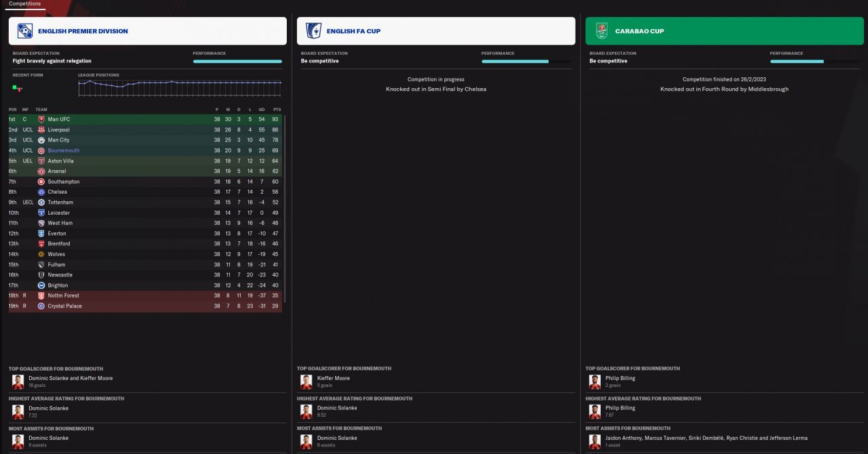Click the league positions line graph
Screen dimensions: 868x454
(180, 88)
